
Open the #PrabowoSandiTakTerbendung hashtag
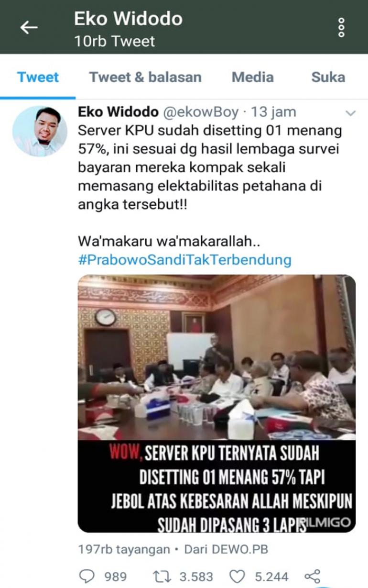tap(184, 260)
